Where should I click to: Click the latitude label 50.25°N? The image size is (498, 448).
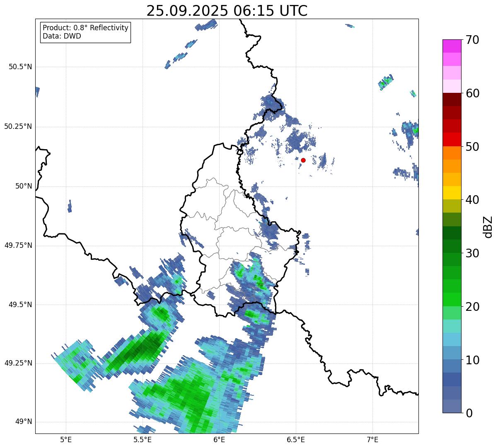[18, 126]
